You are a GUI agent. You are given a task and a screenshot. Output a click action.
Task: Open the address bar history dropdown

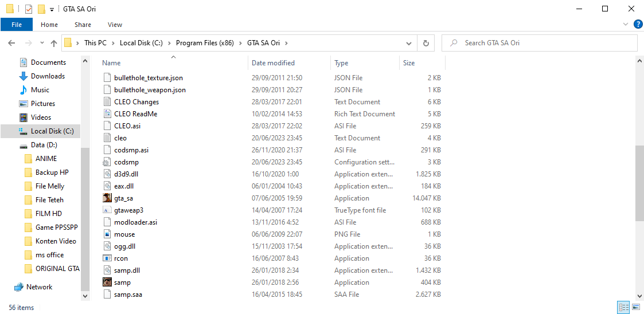[409, 42]
